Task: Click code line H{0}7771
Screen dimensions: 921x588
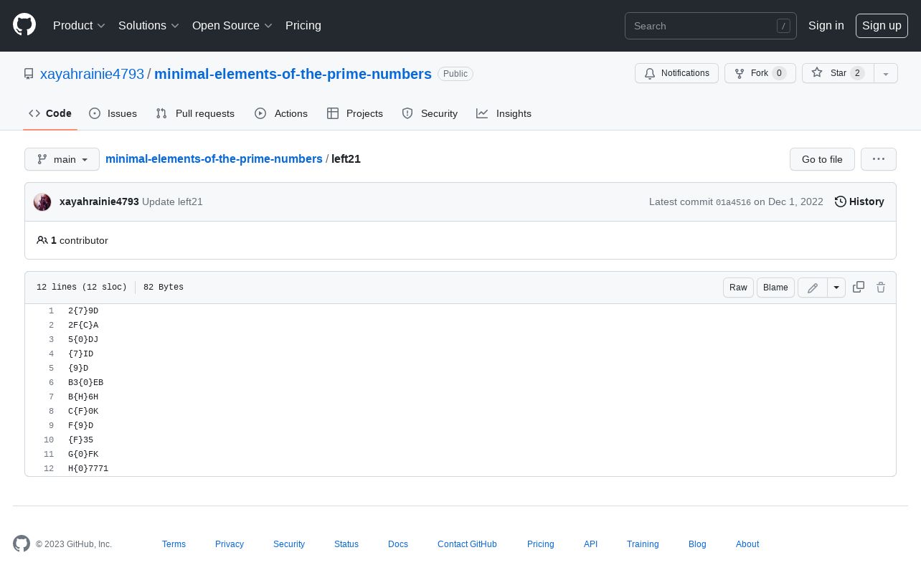Action: (x=88, y=469)
